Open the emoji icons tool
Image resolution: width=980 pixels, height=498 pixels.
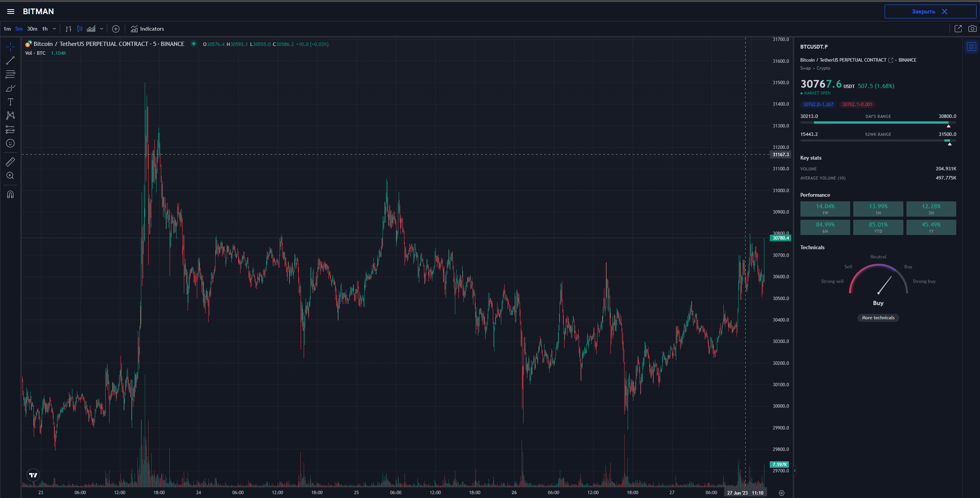click(x=10, y=143)
